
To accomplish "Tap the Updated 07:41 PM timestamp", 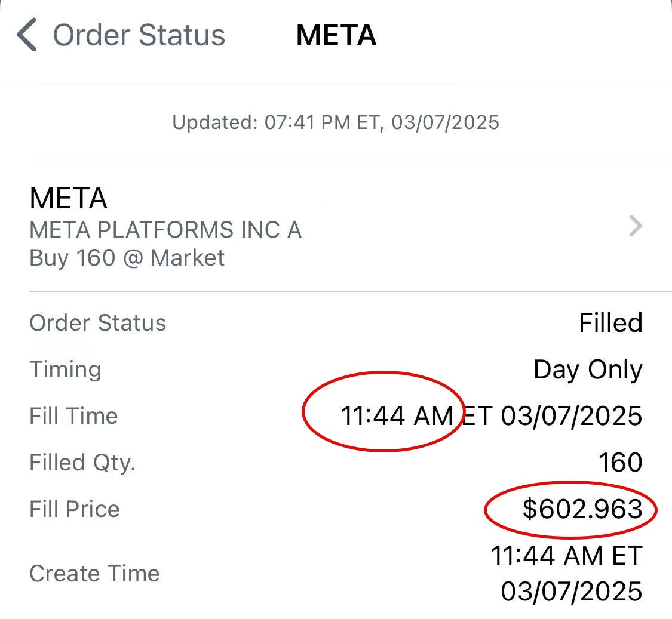I will pos(336,122).
